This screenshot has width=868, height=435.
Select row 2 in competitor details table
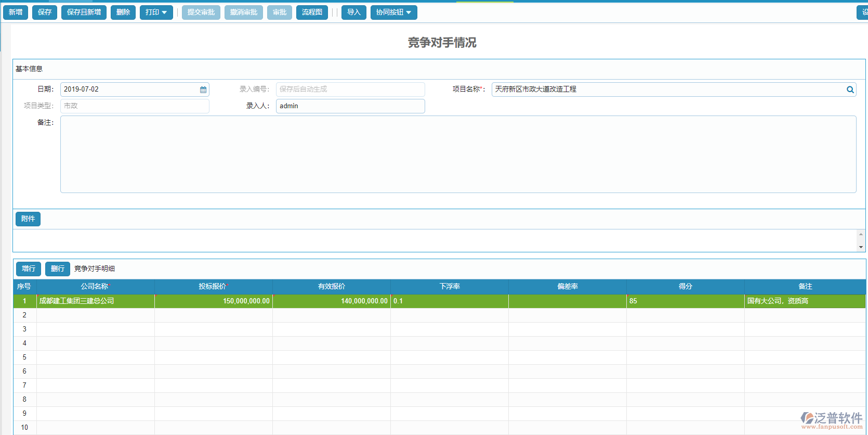tap(24, 315)
